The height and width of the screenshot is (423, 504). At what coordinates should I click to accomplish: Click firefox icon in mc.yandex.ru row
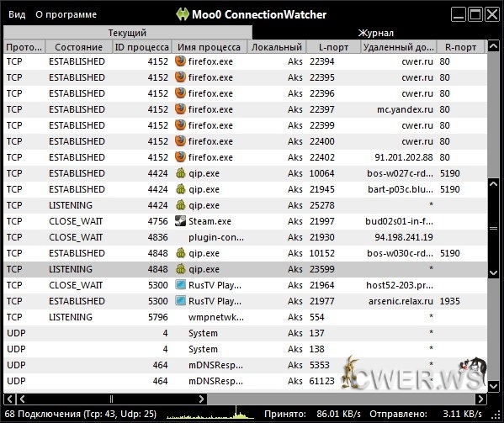(x=180, y=109)
